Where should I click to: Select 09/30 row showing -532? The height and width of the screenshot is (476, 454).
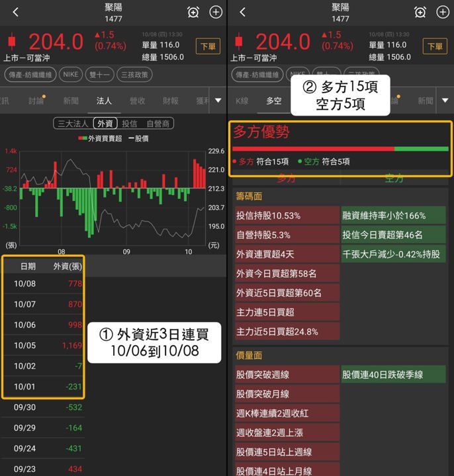click(43, 407)
